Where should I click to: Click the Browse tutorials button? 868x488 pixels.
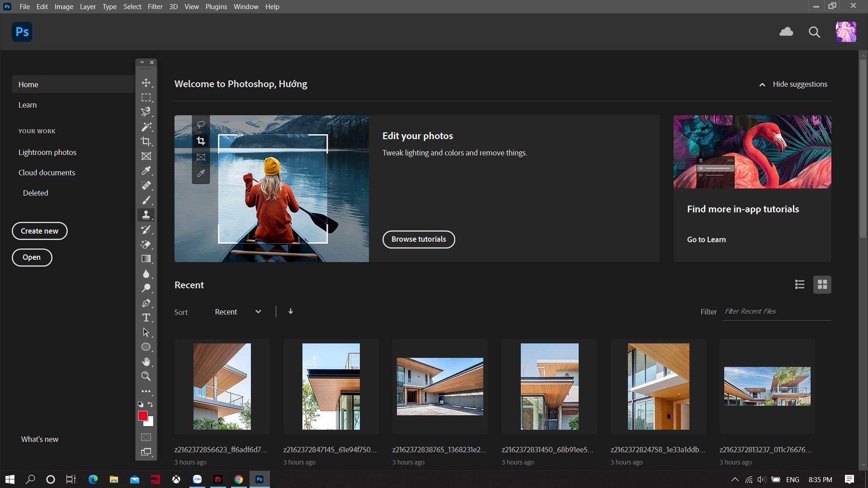(419, 239)
